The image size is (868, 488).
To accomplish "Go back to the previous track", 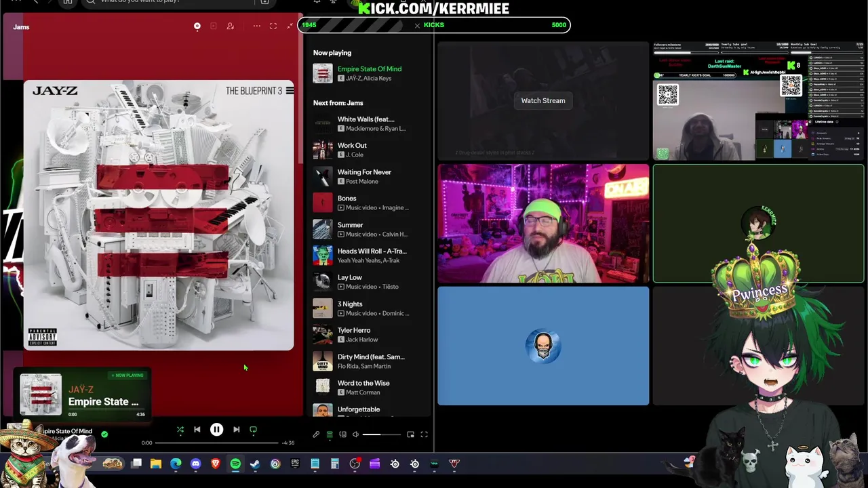I will point(197,430).
